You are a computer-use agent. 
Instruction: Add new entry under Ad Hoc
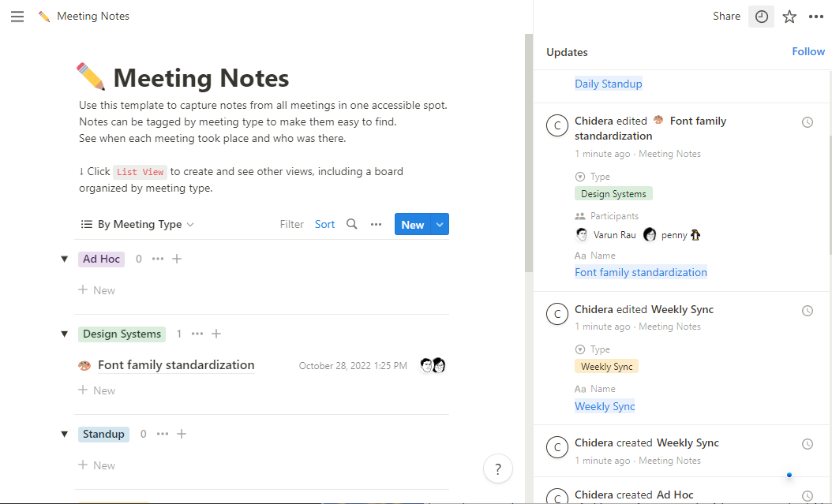(x=97, y=290)
